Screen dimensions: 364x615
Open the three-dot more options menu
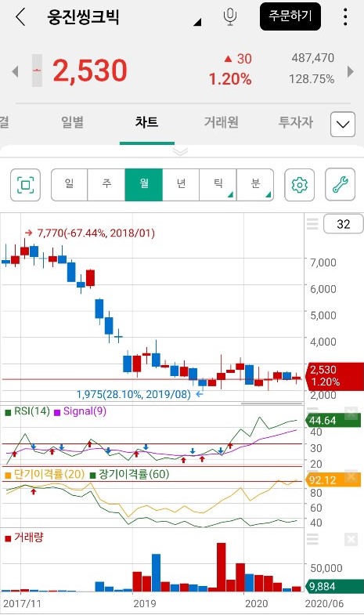344,17
